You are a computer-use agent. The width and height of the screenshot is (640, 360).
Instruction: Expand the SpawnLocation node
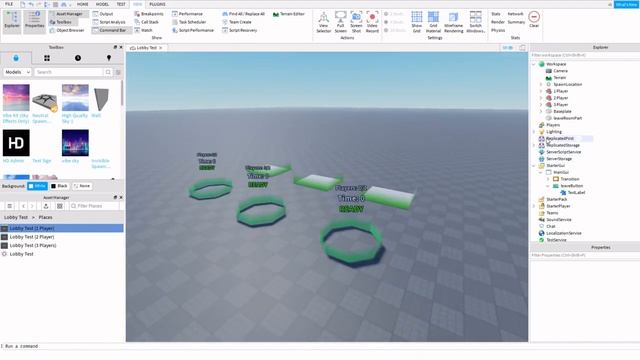pyautogui.click(x=541, y=84)
